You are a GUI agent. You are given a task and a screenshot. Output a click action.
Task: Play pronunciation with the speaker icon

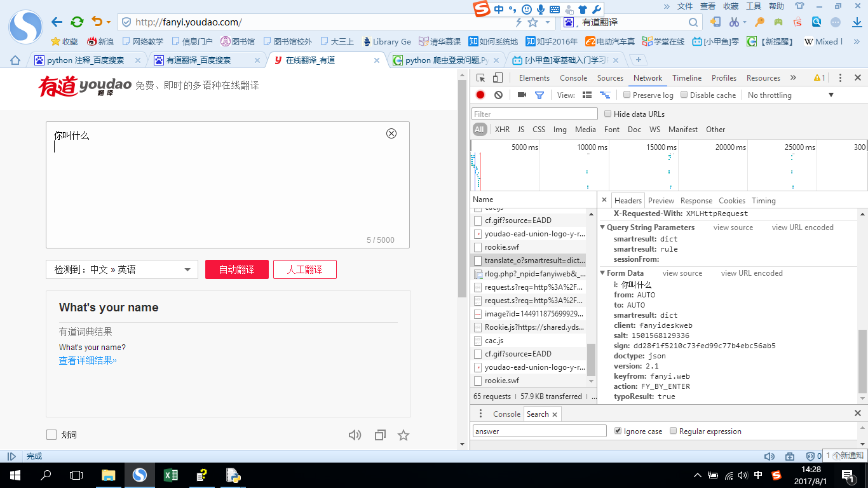355,435
